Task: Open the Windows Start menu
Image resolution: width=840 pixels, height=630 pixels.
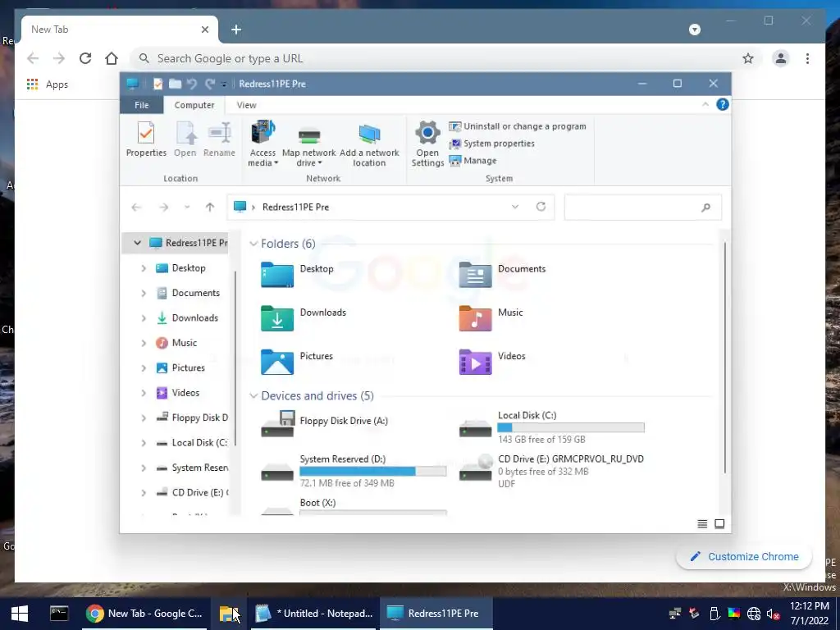Action: [20, 614]
